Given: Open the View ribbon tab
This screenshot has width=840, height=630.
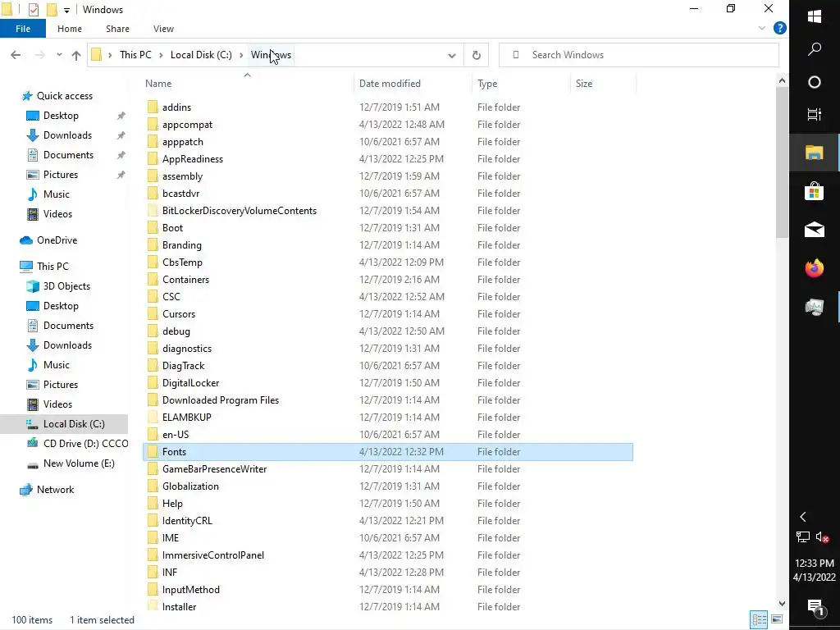Looking at the screenshot, I should [x=163, y=29].
